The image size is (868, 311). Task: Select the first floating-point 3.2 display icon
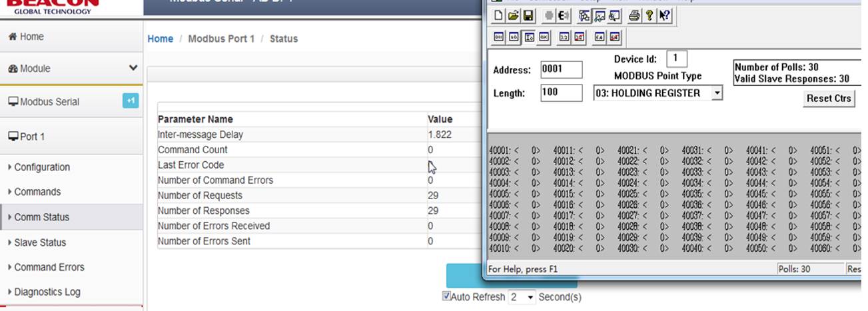564,37
